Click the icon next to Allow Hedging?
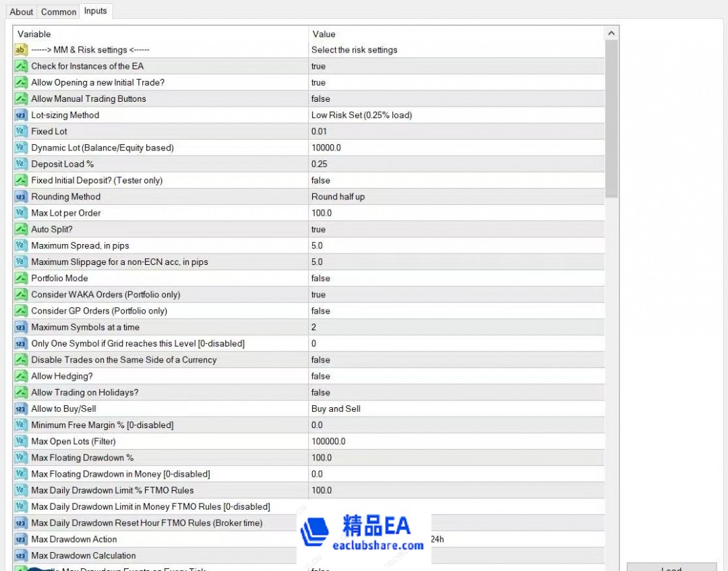Screen dimensions: 728x571 21,376
